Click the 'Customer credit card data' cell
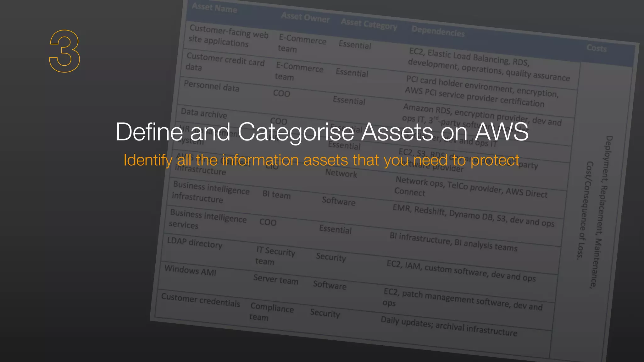This screenshot has width=644, height=362. point(225,63)
